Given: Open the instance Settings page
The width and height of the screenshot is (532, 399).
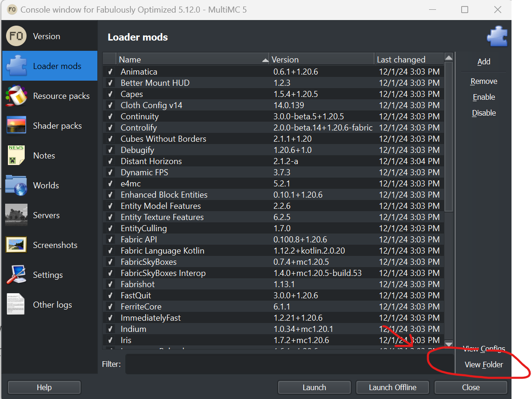Looking at the screenshot, I should (50, 275).
